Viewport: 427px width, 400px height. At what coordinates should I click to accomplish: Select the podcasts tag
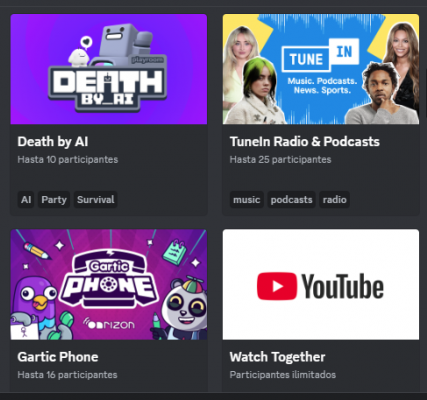pos(291,200)
